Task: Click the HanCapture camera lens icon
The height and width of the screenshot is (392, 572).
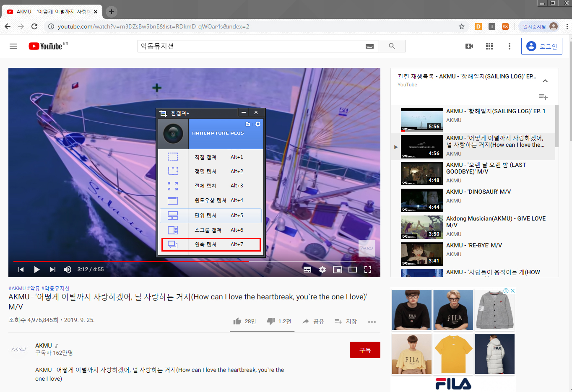Action: tap(173, 134)
